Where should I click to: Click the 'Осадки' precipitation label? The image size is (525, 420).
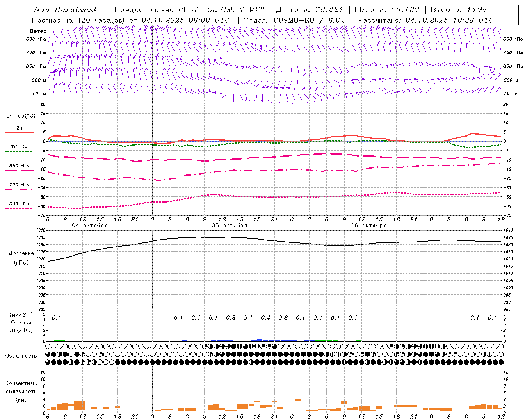[21, 322]
